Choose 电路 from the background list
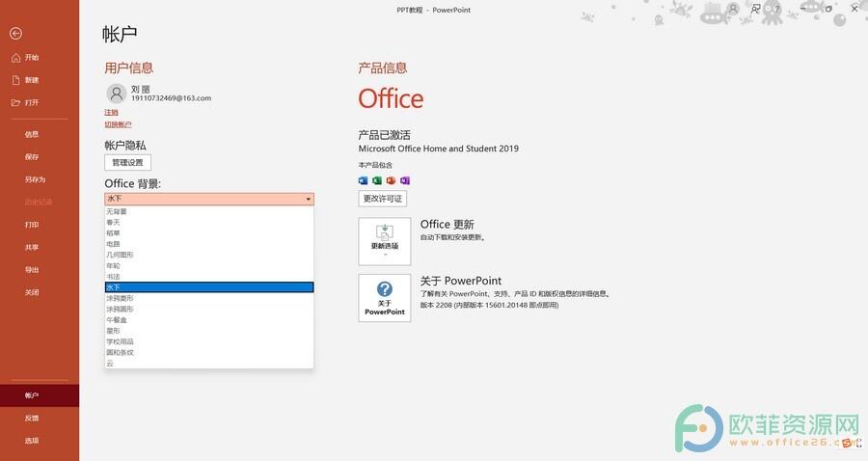Image resolution: width=868 pixels, height=461 pixels. [209, 244]
